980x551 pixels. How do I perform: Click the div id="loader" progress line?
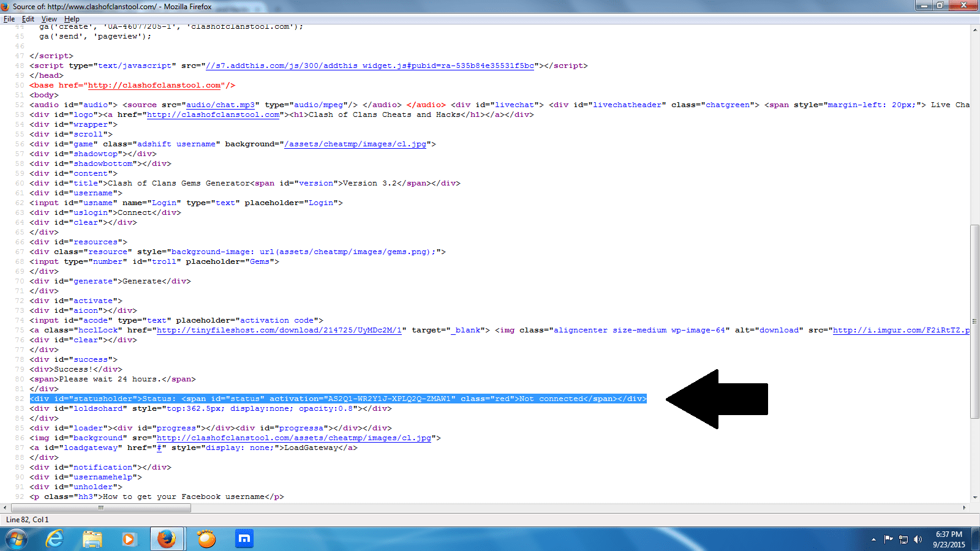211,428
